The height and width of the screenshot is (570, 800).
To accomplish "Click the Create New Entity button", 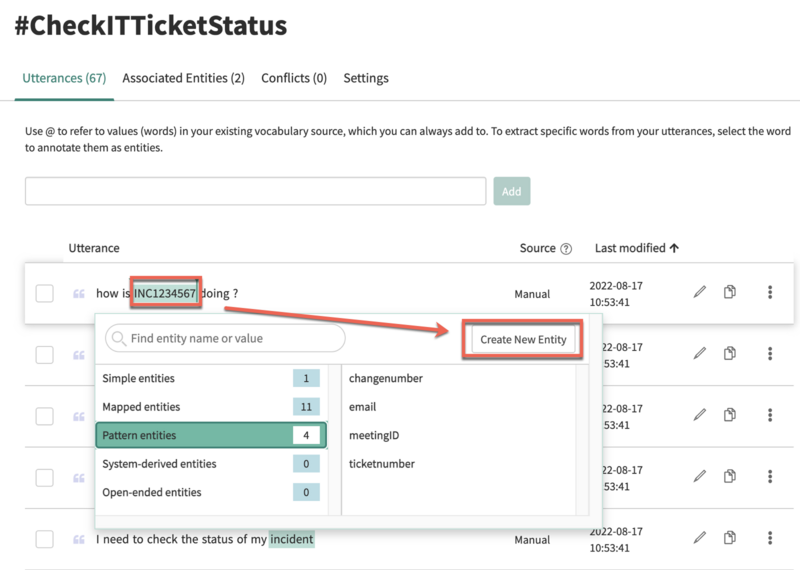I will (x=523, y=339).
